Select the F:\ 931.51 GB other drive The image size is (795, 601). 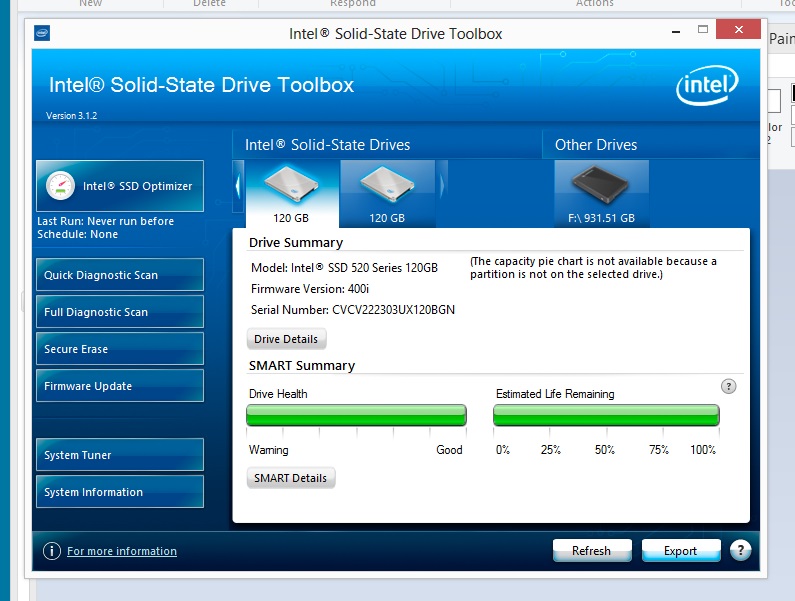601,194
